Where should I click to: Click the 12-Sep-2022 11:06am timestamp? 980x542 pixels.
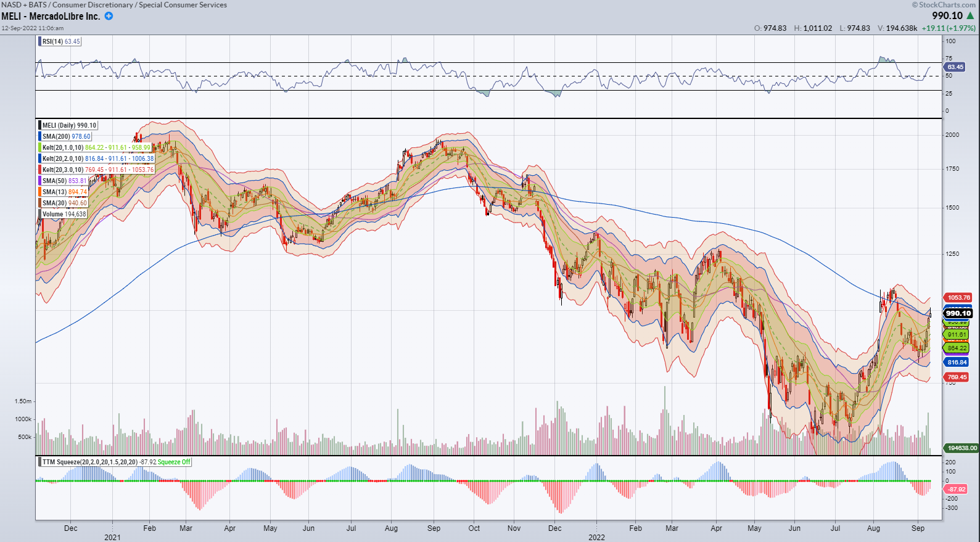(32, 28)
